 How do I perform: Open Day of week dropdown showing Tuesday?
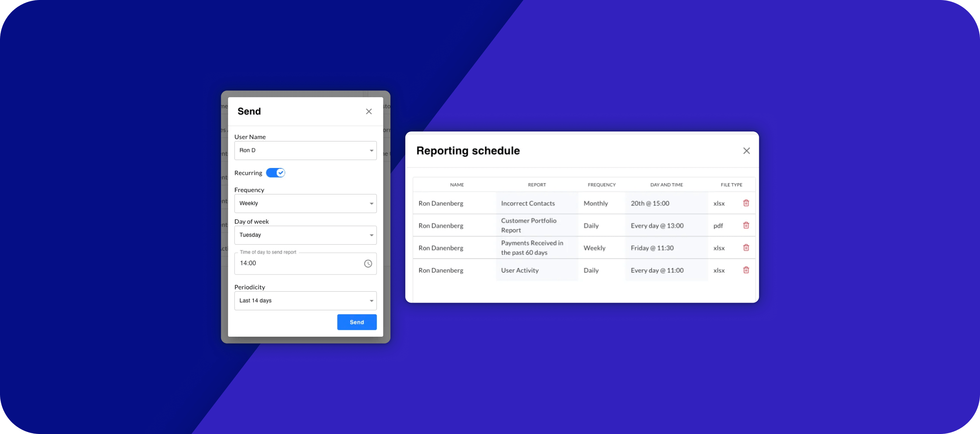click(x=305, y=235)
